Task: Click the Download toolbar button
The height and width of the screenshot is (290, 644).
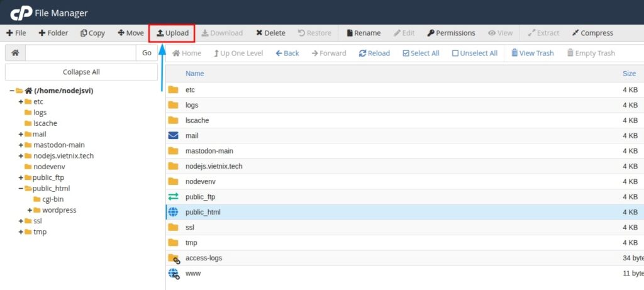Action: (222, 33)
